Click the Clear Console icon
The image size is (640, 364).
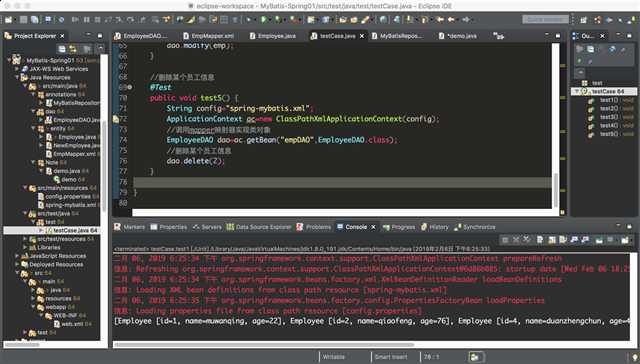pyautogui.click(x=540, y=240)
